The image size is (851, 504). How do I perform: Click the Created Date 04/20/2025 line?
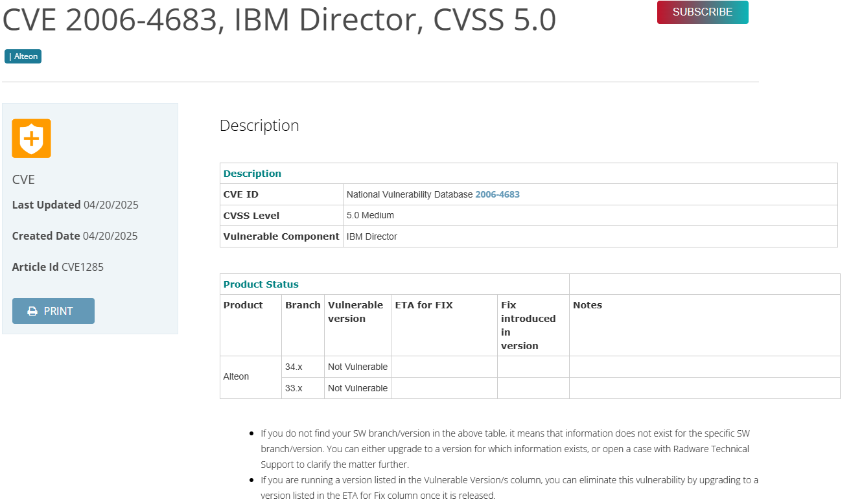pyautogui.click(x=75, y=236)
